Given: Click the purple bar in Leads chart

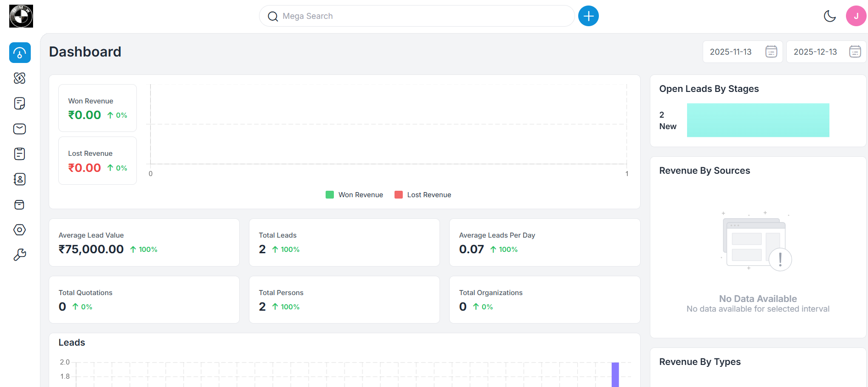Looking at the screenshot, I should [615, 375].
